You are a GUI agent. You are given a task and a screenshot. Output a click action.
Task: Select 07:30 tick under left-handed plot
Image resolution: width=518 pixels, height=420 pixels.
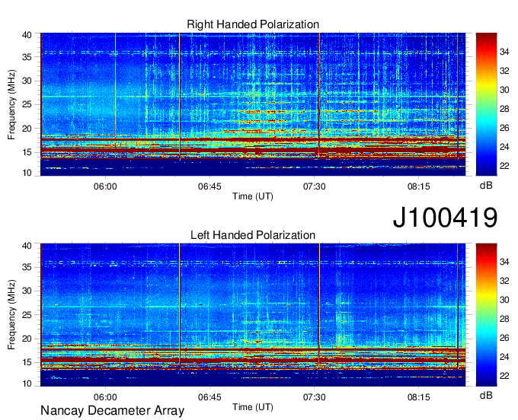314,397
